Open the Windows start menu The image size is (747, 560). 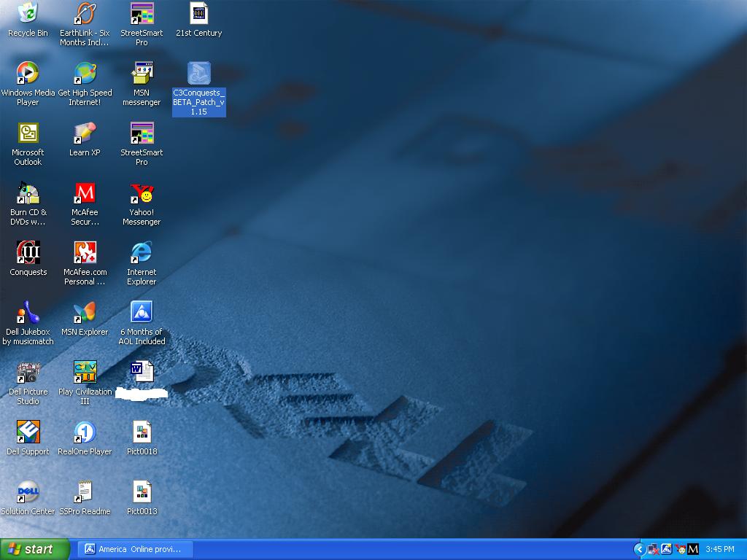(34, 549)
